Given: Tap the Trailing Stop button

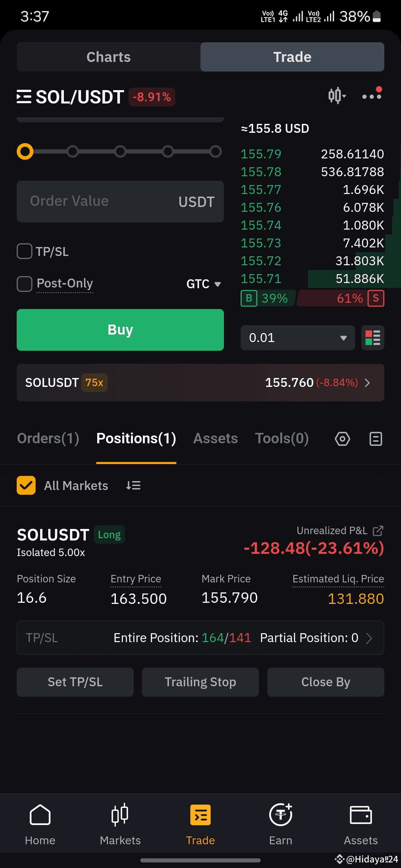Looking at the screenshot, I should click(200, 682).
